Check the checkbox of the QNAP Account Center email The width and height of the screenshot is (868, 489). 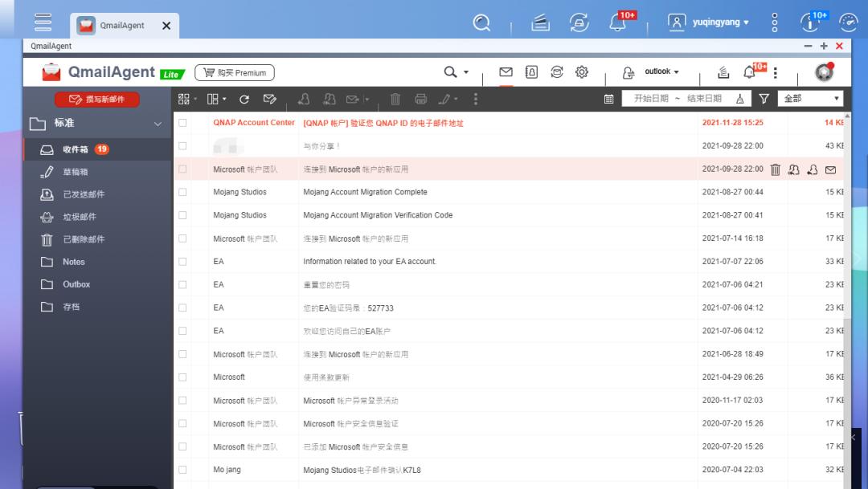pos(181,123)
